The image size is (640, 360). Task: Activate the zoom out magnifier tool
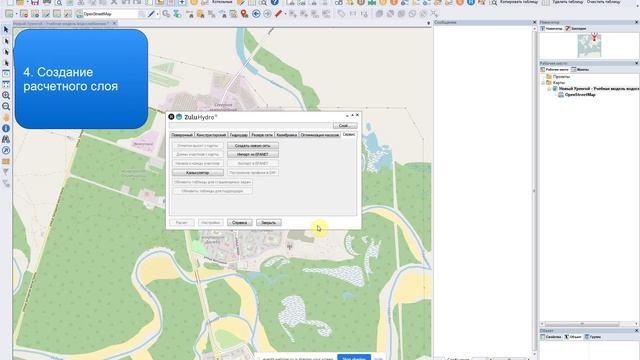(6, 107)
